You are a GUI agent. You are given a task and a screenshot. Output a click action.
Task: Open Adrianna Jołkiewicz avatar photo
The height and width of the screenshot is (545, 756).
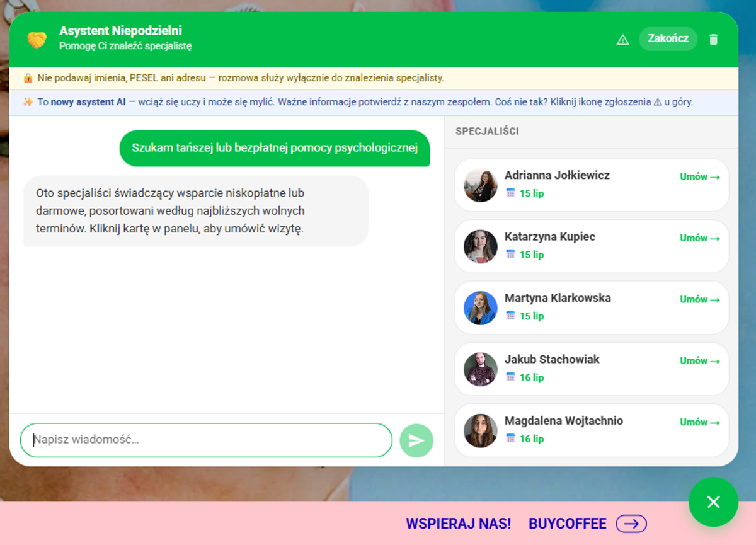[x=481, y=185]
